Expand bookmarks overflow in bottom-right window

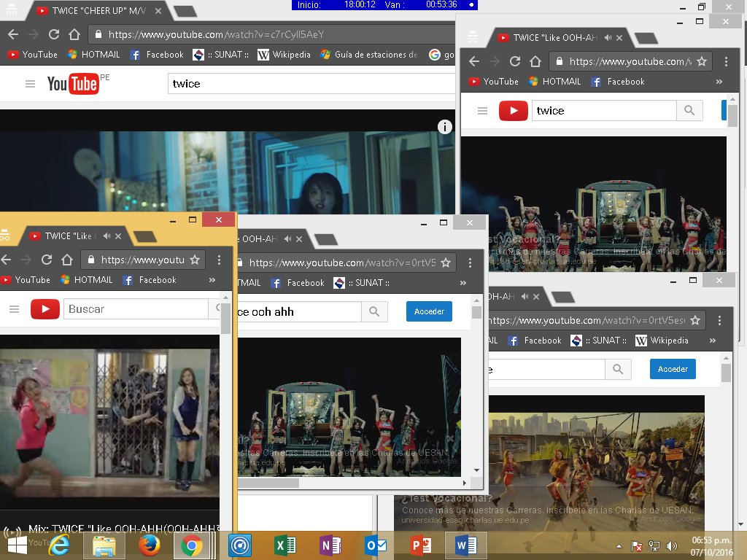click(x=712, y=340)
